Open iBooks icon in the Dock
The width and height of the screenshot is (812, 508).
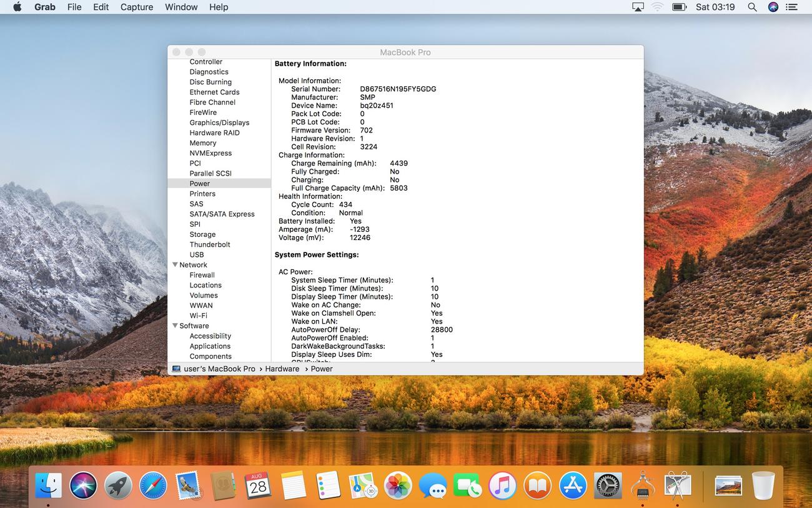pyautogui.click(x=538, y=485)
